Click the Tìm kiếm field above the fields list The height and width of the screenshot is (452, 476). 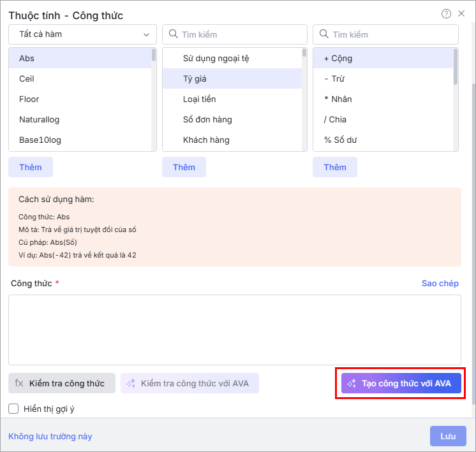pos(235,34)
